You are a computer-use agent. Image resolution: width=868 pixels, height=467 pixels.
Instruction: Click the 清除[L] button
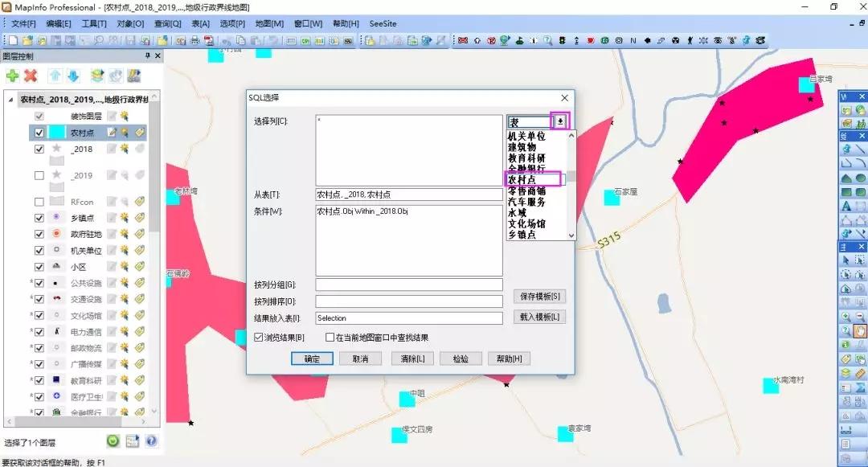click(412, 358)
